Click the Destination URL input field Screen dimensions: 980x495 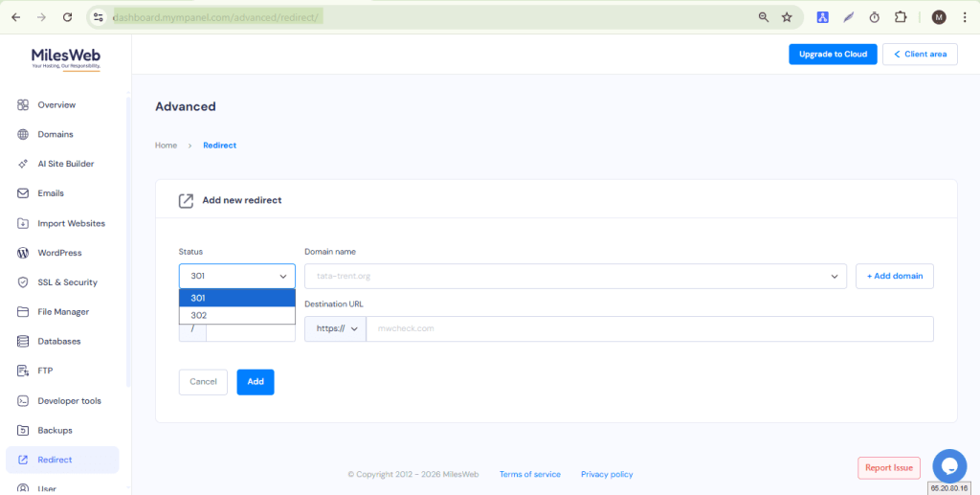[650, 328]
